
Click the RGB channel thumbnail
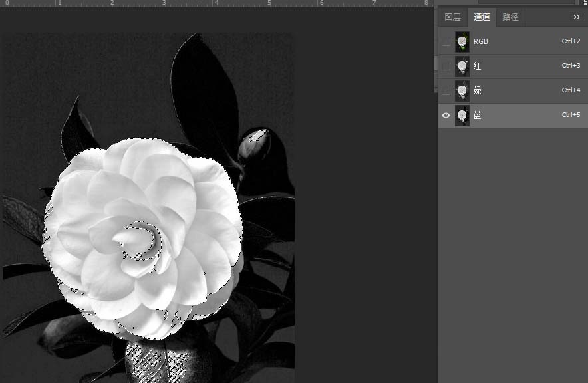tap(462, 41)
